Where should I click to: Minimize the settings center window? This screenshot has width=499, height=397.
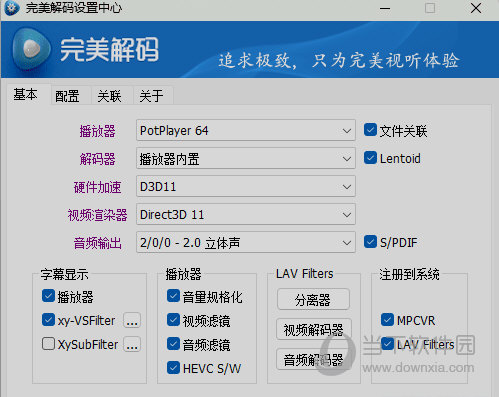(x=385, y=8)
